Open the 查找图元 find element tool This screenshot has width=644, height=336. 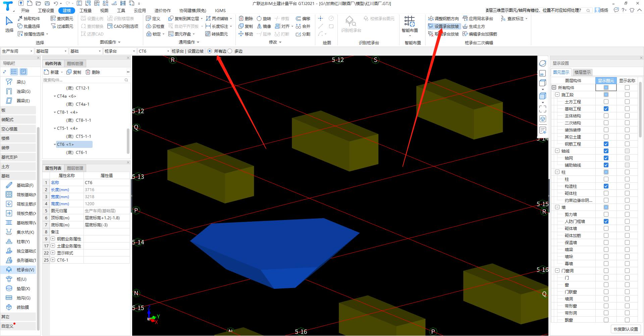(62, 18)
